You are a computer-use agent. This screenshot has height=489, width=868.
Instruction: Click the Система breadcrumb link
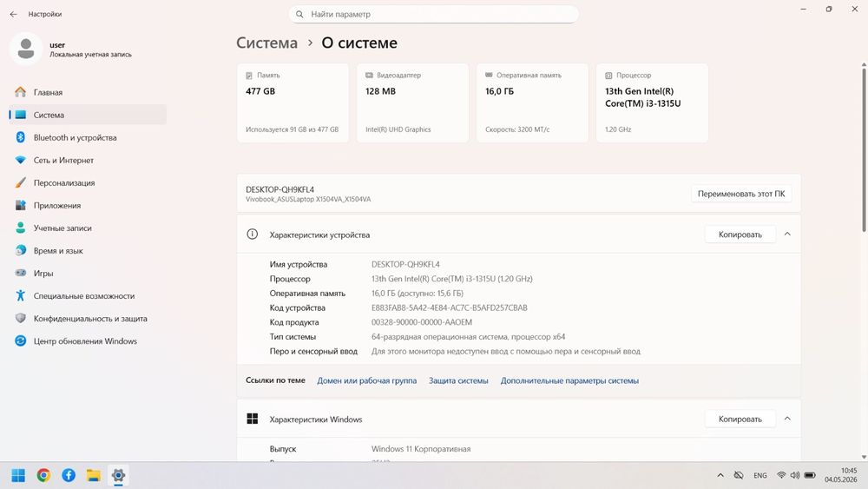point(266,43)
